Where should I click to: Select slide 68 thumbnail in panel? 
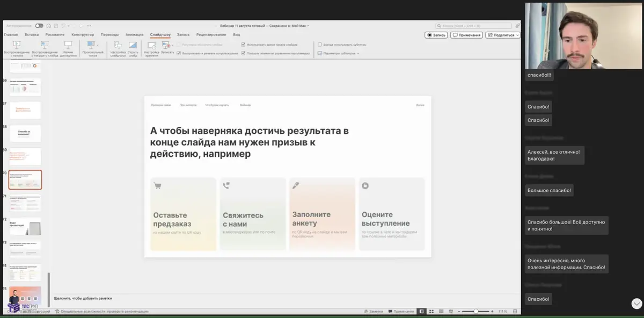coord(25,133)
